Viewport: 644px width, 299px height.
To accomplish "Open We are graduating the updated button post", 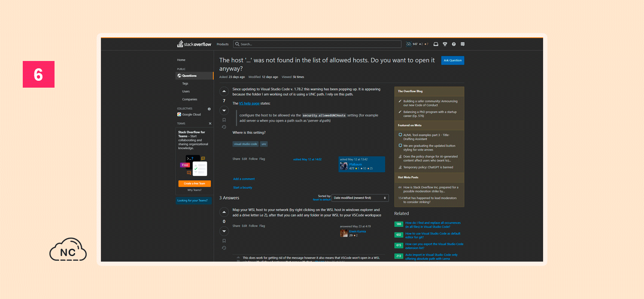I will tap(429, 147).
